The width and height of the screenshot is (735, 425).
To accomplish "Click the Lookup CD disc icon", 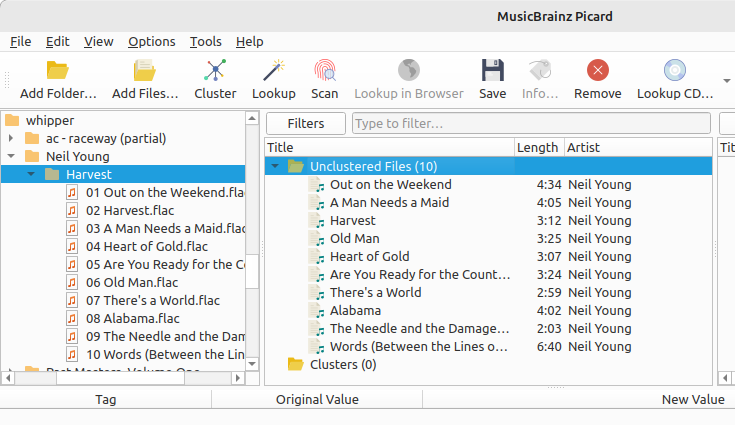I will click(675, 71).
